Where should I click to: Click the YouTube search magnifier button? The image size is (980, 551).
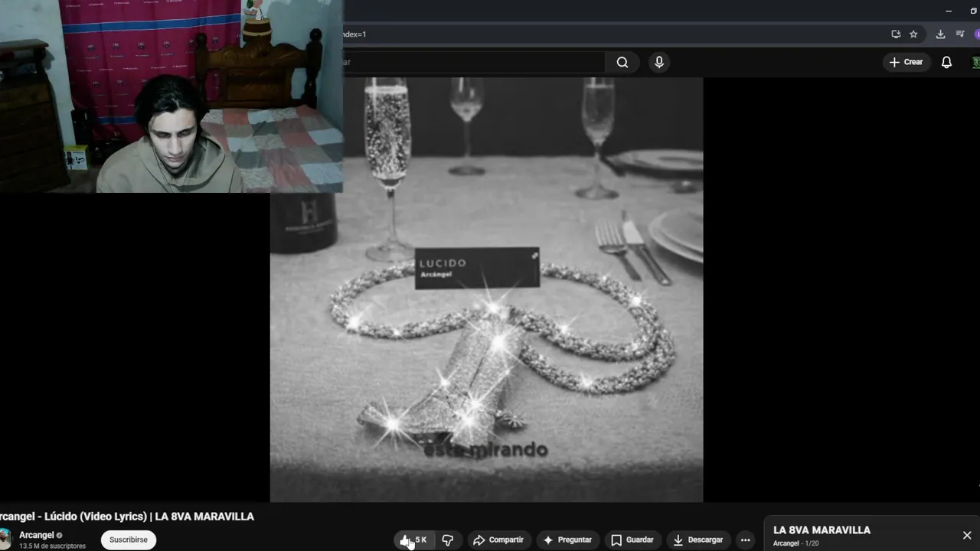pyautogui.click(x=622, y=62)
